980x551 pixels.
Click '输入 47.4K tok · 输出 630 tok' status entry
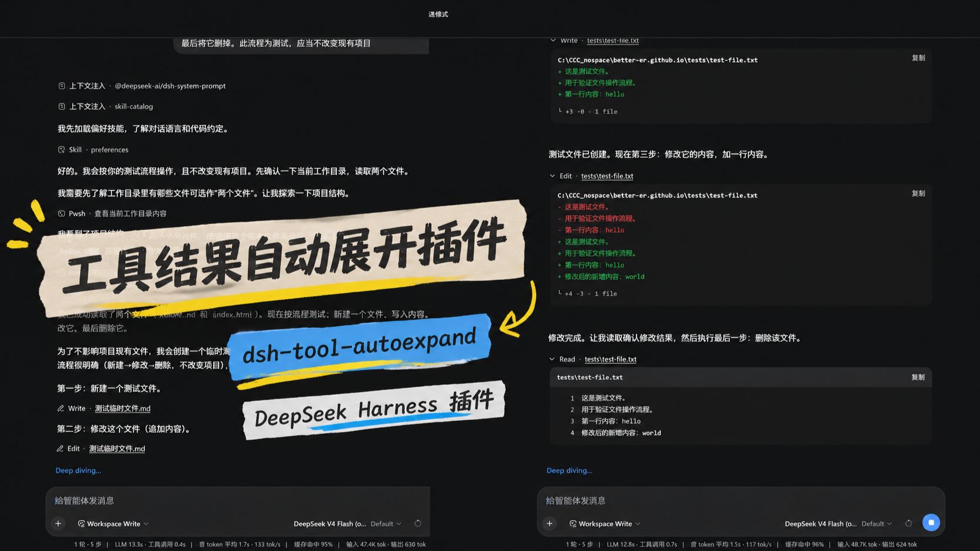(x=386, y=545)
